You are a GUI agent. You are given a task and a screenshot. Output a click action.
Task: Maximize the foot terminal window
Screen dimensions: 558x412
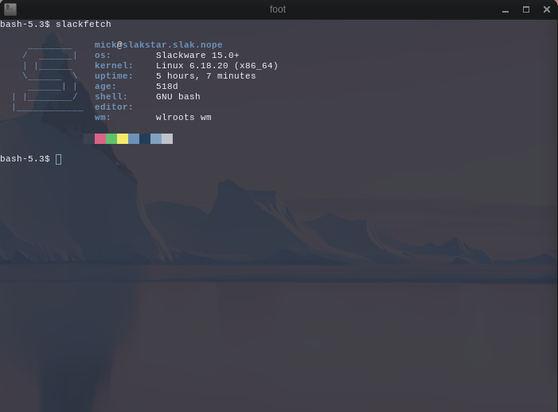[x=526, y=10]
